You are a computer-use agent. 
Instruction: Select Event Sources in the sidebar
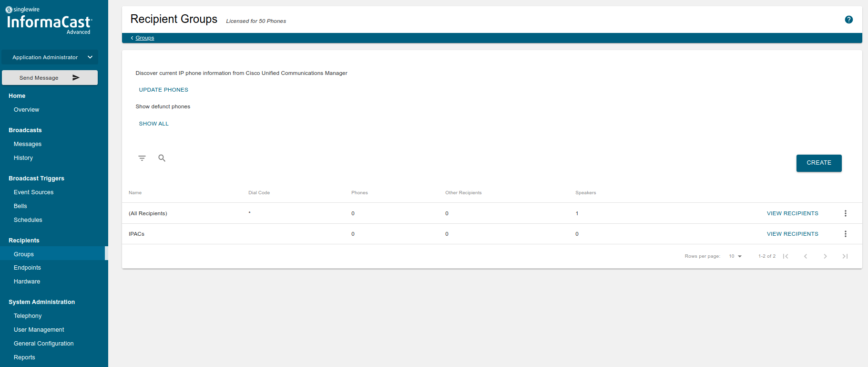33,192
